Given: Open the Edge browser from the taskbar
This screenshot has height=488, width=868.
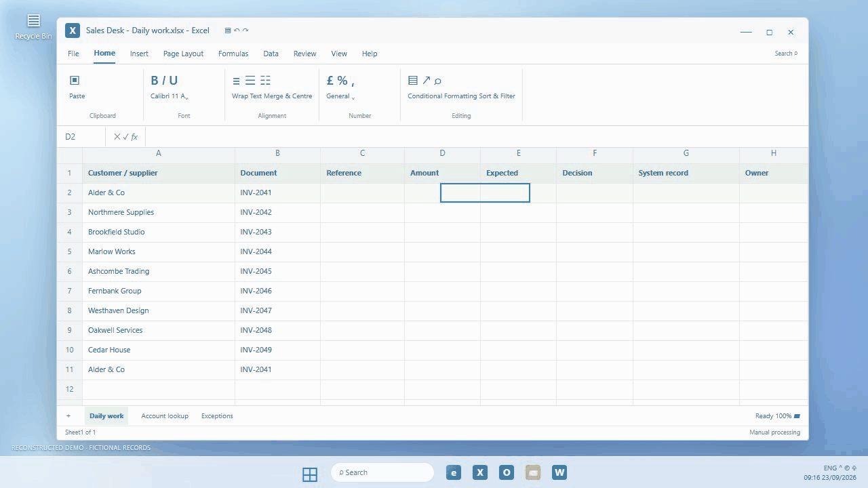Looking at the screenshot, I should pyautogui.click(x=454, y=473).
